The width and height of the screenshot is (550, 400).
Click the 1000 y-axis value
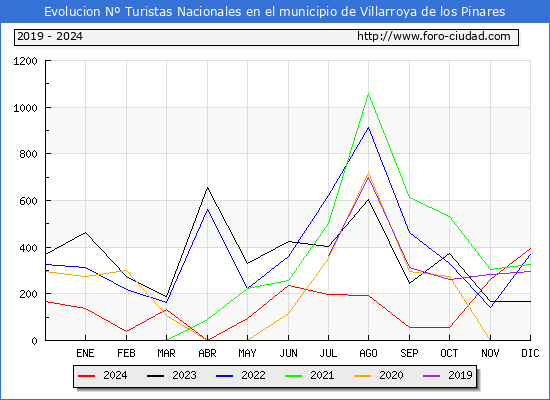tap(25, 108)
